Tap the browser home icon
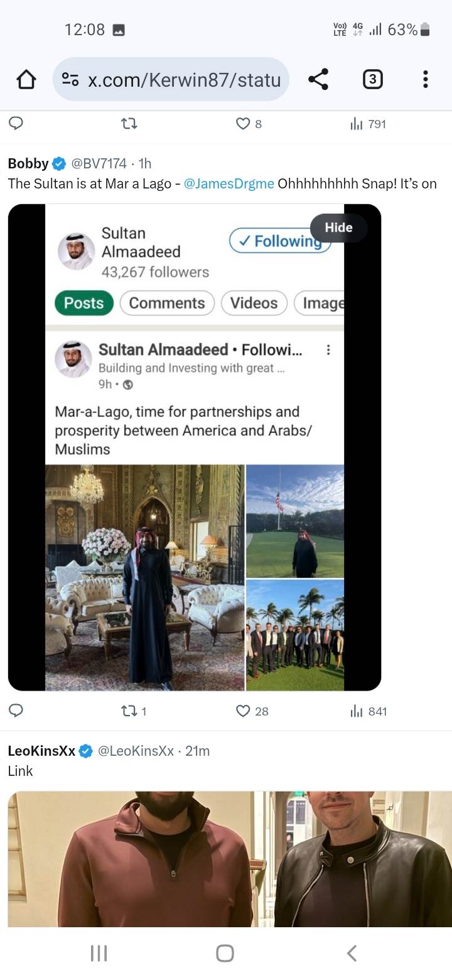Image resolution: width=452 pixels, height=980 pixels. pos(26,80)
